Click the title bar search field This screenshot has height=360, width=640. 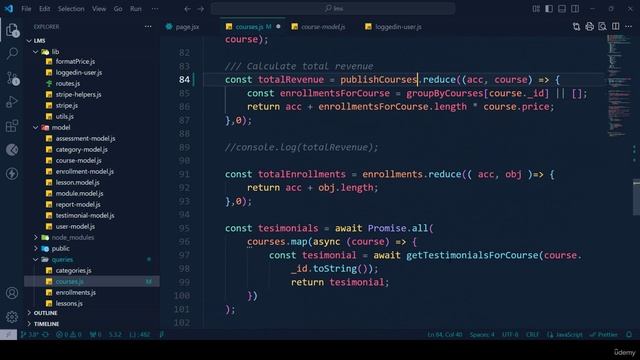pos(333,9)
